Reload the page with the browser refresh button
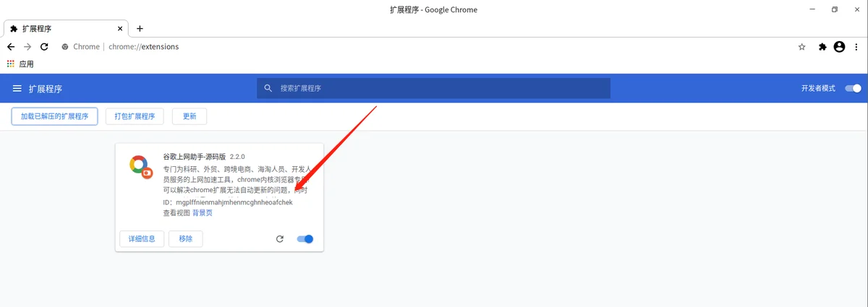Image resolution: width=868 pixels, height=307 pixels. [x=44, y=47]
